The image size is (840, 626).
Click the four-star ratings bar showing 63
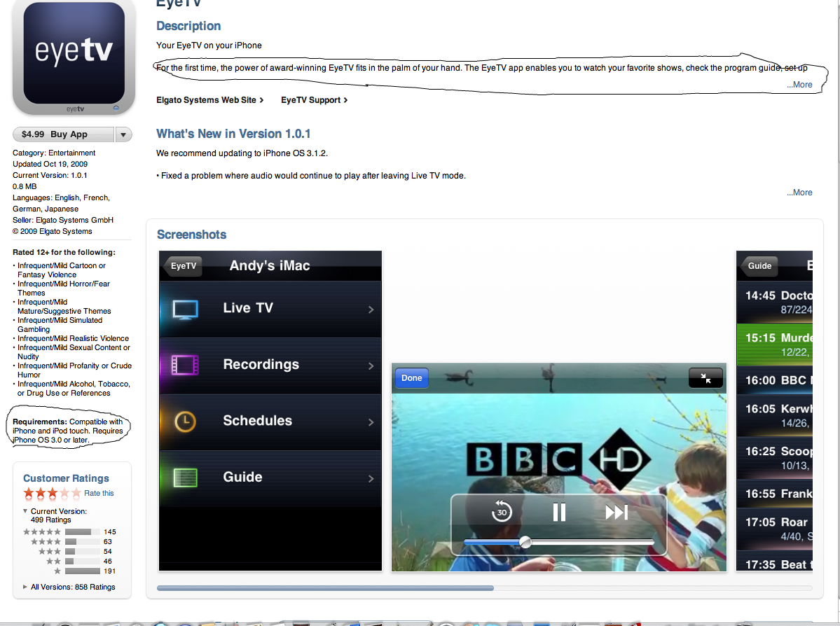[83, 541]
